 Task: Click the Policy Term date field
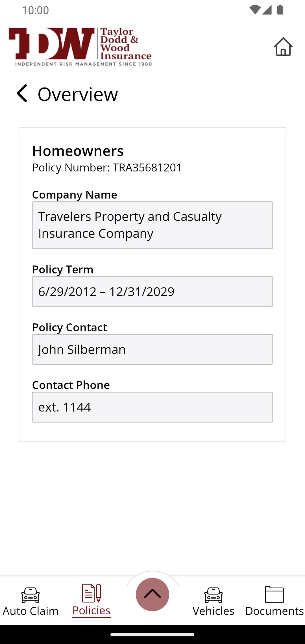click(152, 291)
